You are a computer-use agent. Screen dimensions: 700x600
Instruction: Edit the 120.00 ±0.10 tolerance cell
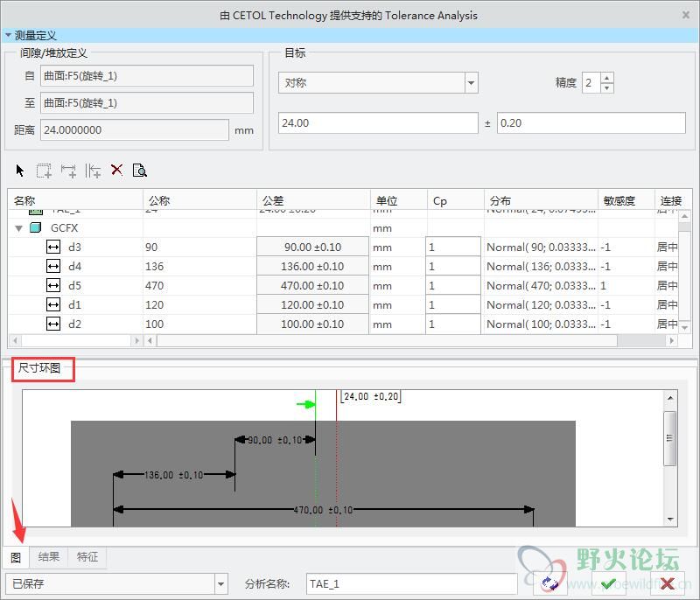click(x=312, y=304)
